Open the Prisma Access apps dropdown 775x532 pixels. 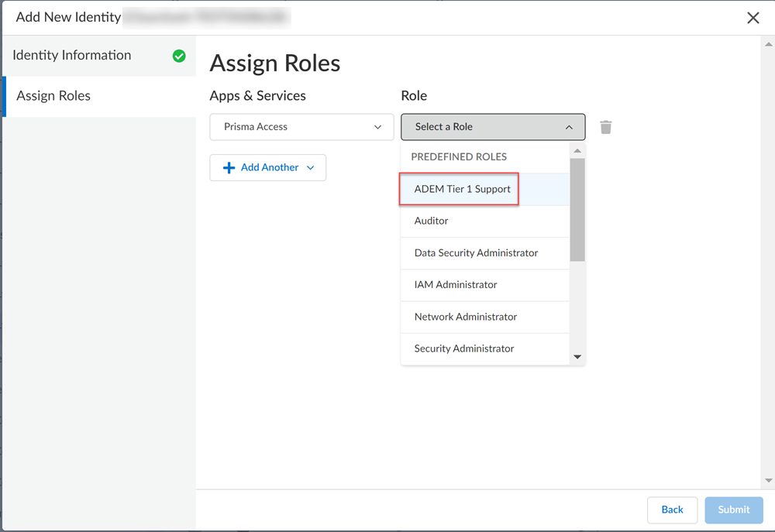pyautogui.click(x=301, y=127)
